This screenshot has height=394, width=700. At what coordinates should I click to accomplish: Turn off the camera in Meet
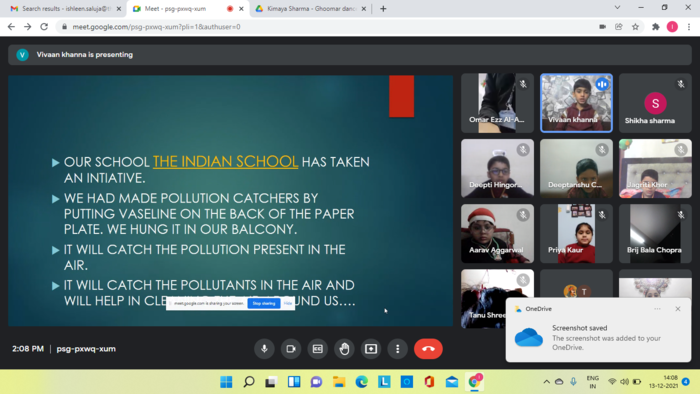point(291,349)
